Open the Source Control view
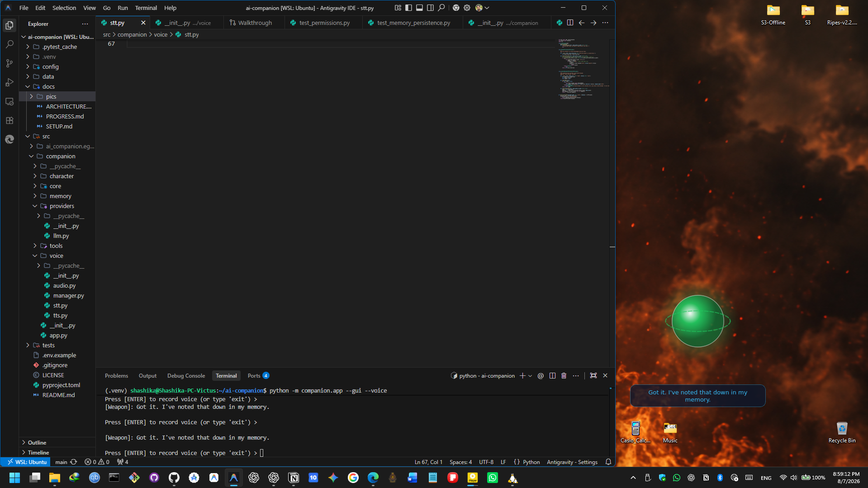868x488 pixels. click(x=9, y=63)
